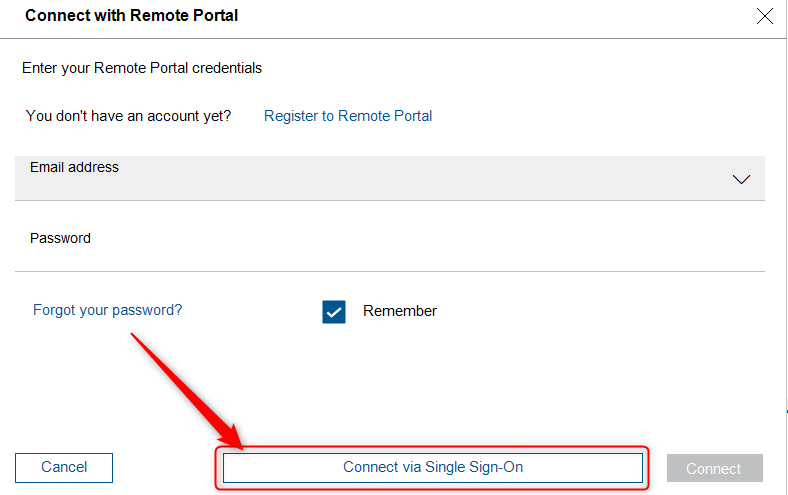Screen dimensions: 788x495
Task: Click the Enter your Remote Portal credentials text
Action: point(142,68)
